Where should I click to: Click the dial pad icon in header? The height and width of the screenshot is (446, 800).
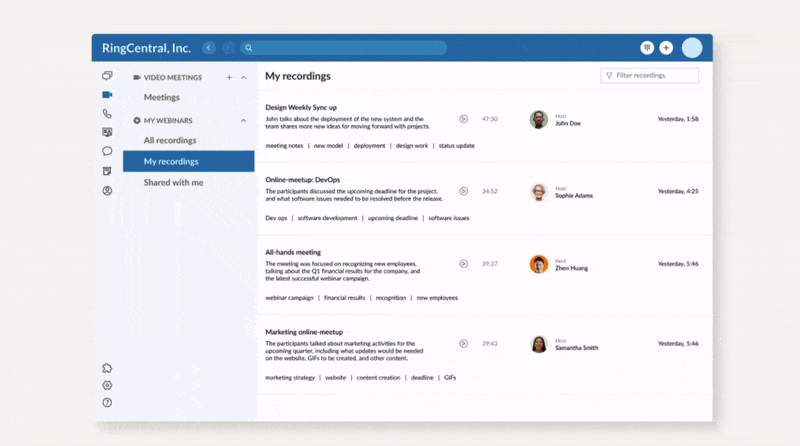647,47
